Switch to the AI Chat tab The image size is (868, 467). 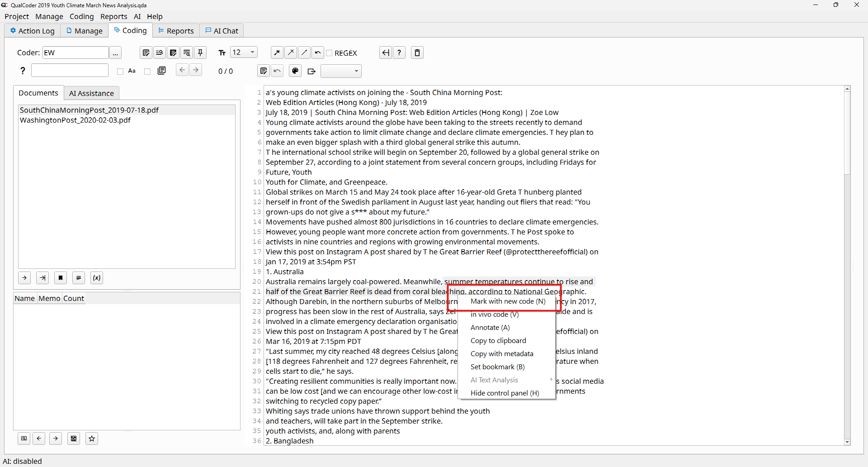coord(222,31)
